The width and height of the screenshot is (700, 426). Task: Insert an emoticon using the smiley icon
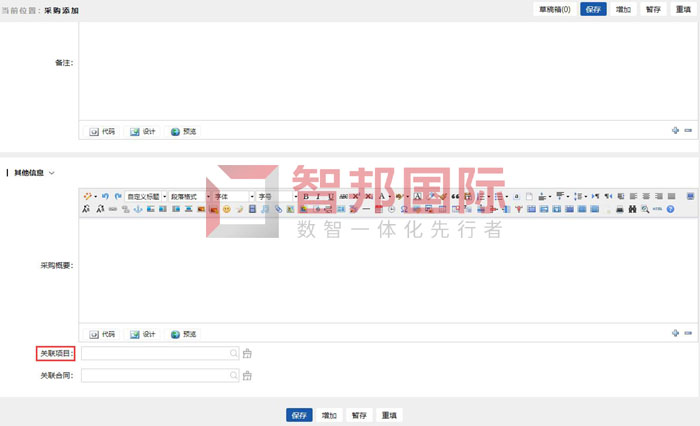(x=227, y=209)
